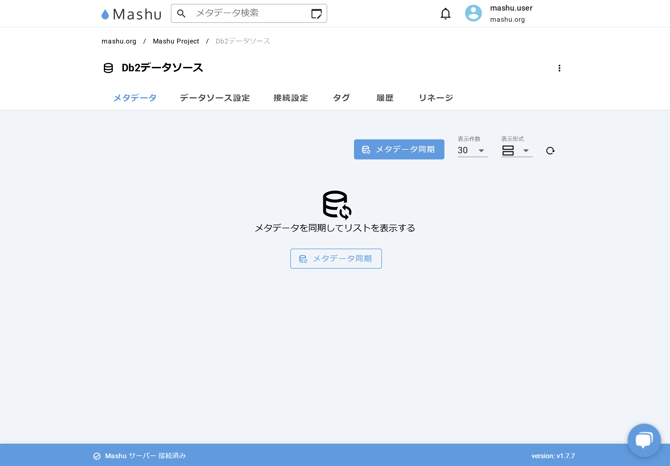This screenshot has height=466, width=670.
Task: Click the search magnifier icon
Action: coord(182,14)
